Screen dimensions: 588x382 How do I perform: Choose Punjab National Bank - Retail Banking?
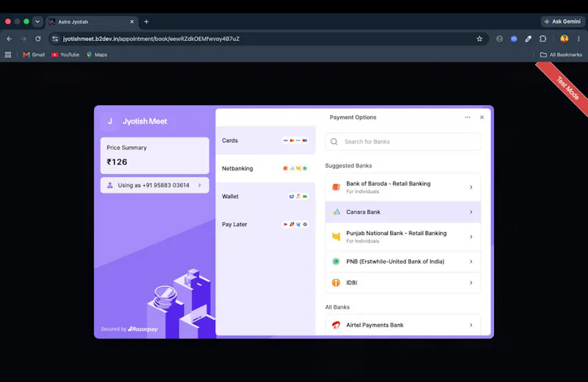(x=403, y=237)
